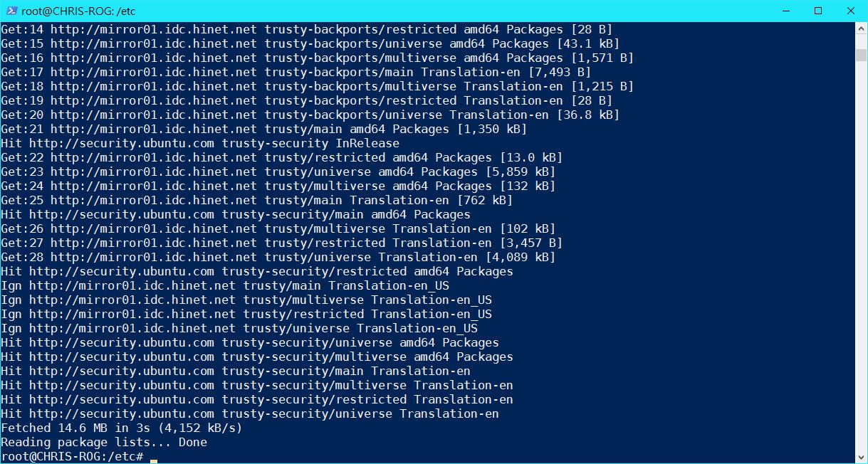Click the Get:28 line showing 4,089 kB
The image size is (868, 464).
pyautogui.click(x=278, y=257)
